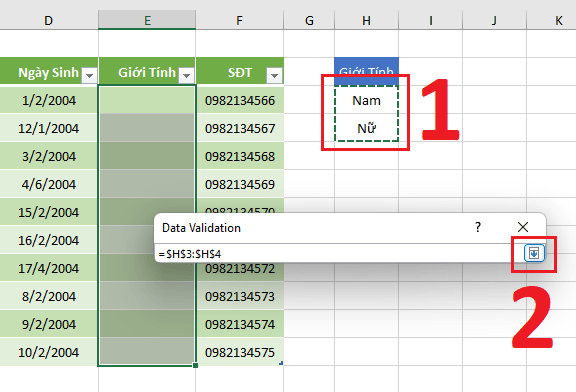The height and width of the screenshot is (392, 576).
Task: Click the date cell 10/2/2004
Action: (49, 352)
